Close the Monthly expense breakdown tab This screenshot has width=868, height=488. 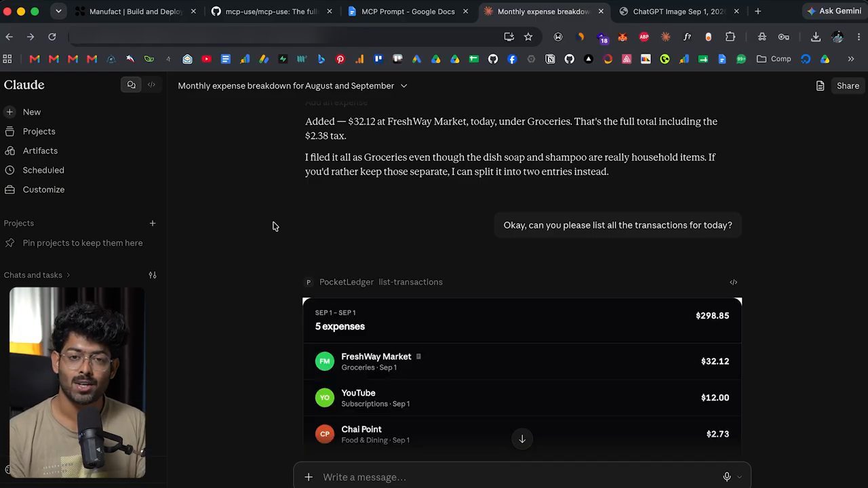tap(601, 12)
